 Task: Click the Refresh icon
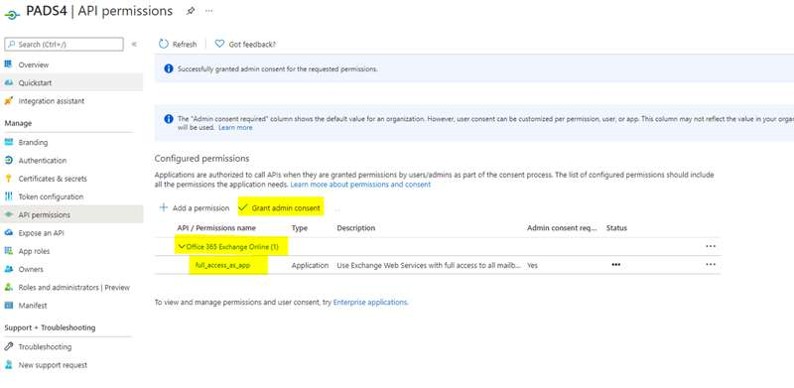(163, 44)
